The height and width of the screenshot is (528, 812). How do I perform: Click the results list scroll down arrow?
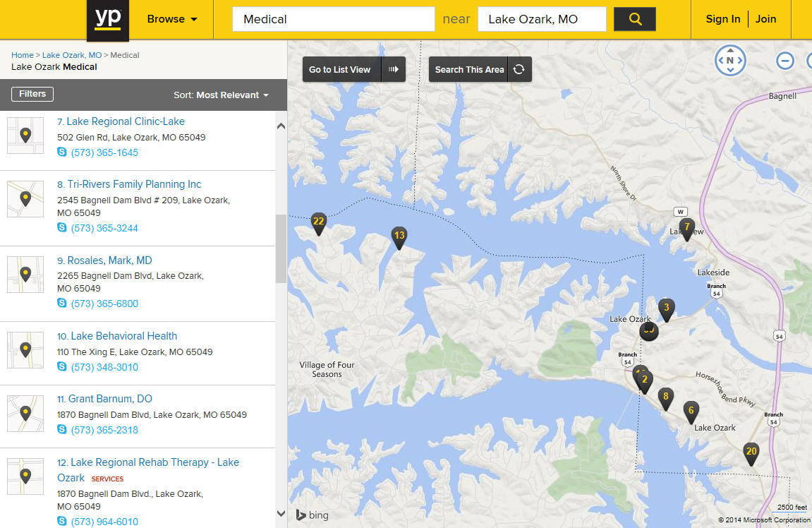click(281, 514)
